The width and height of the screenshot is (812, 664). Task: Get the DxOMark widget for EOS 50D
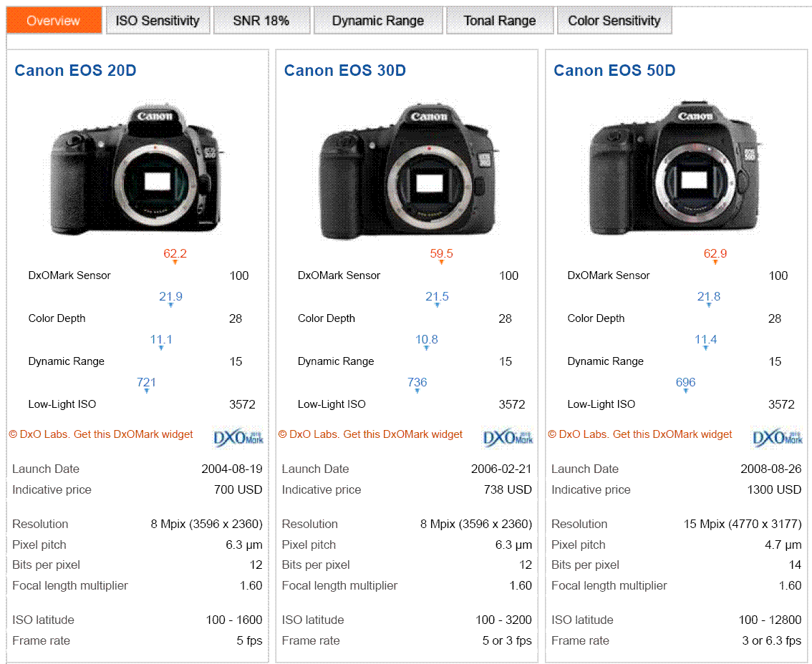tap(640, 434)
